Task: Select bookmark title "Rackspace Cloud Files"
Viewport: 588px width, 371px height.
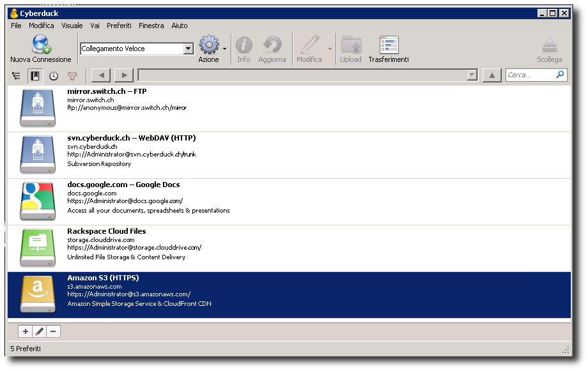Action: click(107, 231)
